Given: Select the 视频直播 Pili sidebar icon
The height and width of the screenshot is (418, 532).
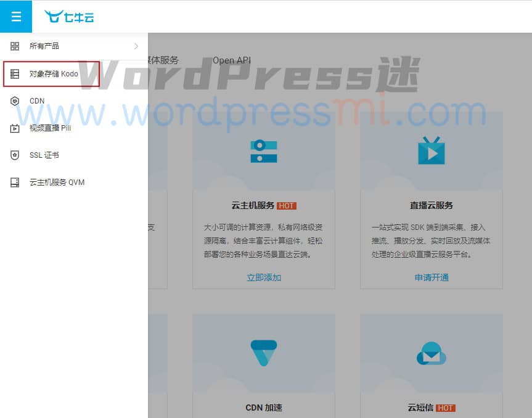Looking at the screenshot, I should (14, 128).
